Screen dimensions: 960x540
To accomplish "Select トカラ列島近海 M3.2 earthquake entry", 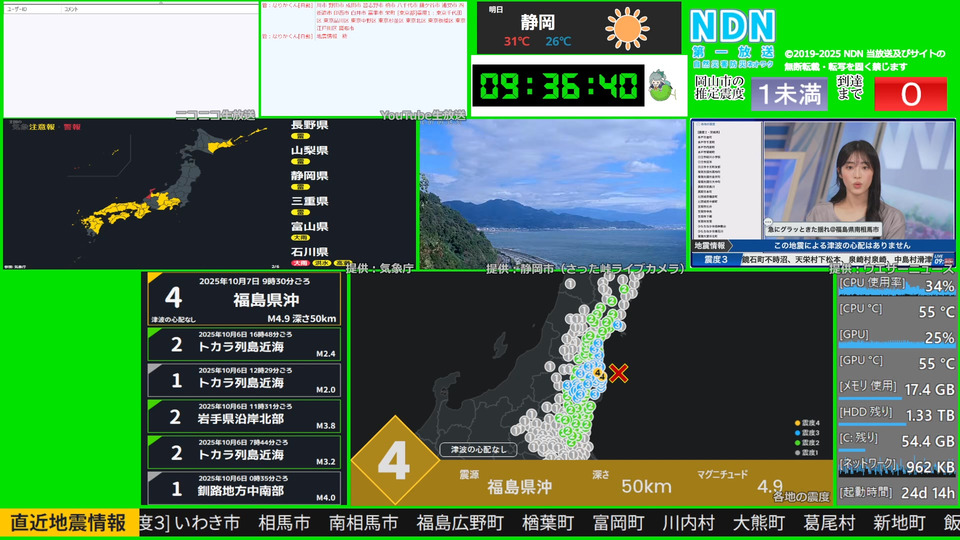I will 244,452.
